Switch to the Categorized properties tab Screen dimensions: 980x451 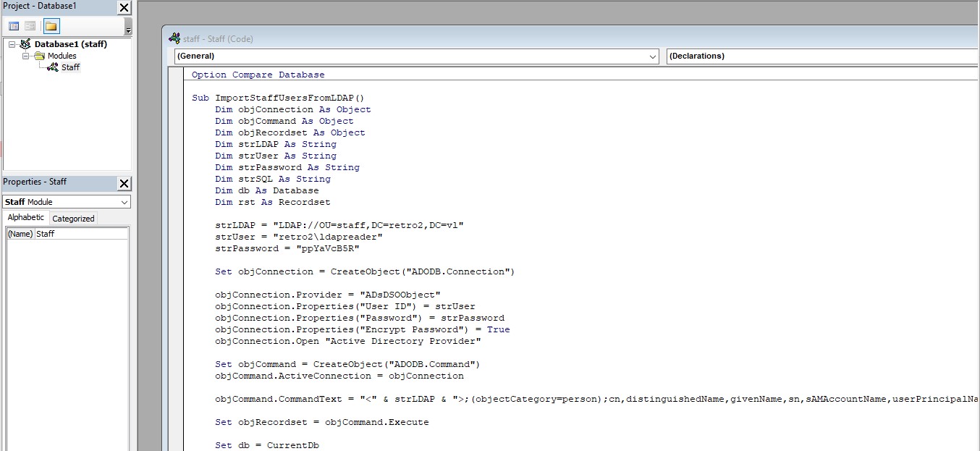tap(73, 219)
